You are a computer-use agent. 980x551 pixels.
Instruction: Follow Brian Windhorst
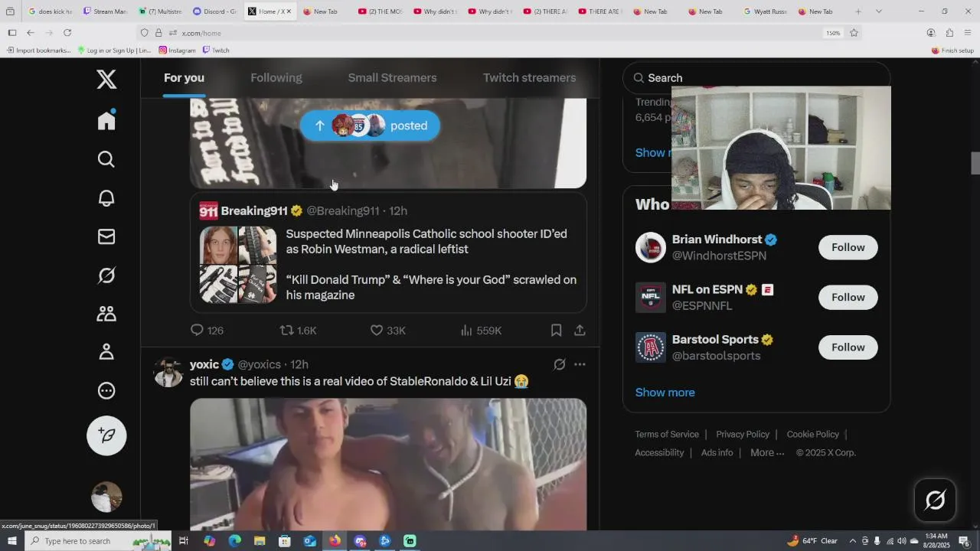coord(848,247)
